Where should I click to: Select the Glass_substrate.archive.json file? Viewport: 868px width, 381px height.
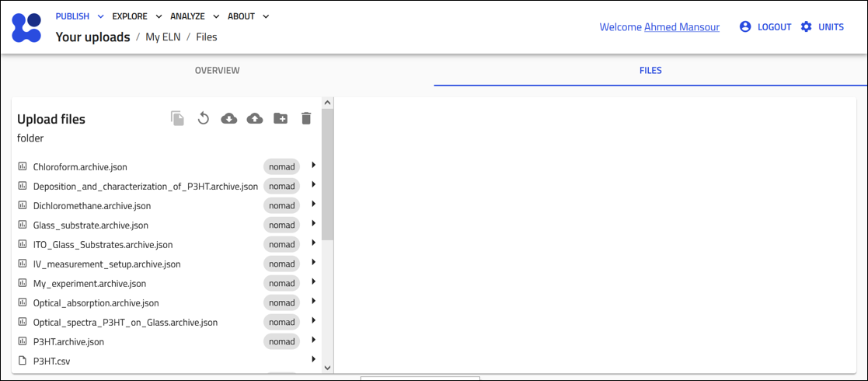coord(90,225)
